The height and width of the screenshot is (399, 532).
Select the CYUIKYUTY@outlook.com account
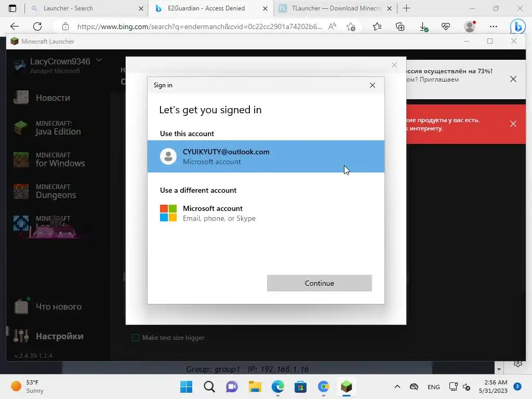click(x=266, y=156)
